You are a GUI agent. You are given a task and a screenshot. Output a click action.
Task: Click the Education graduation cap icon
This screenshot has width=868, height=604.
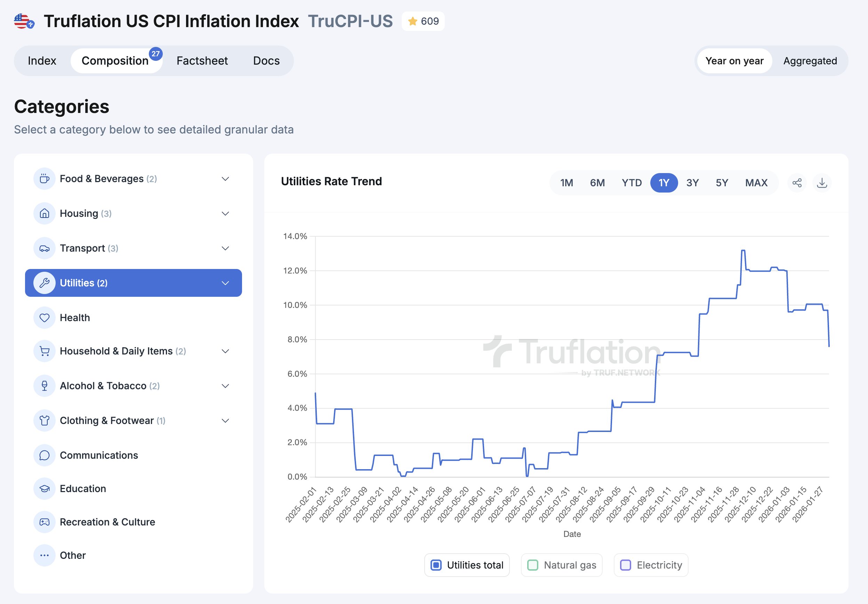(45, 488)
